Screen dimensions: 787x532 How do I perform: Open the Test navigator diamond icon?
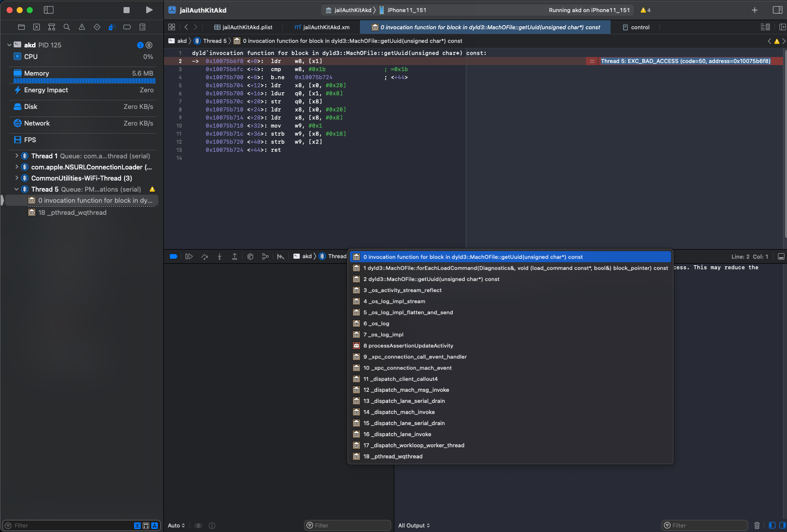pyautogui.click(x=97, y=27)
